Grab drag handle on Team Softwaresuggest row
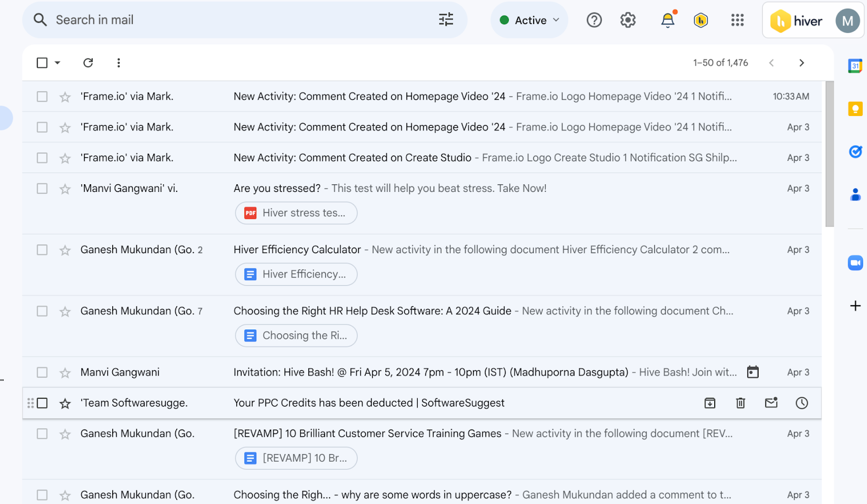 30,403
